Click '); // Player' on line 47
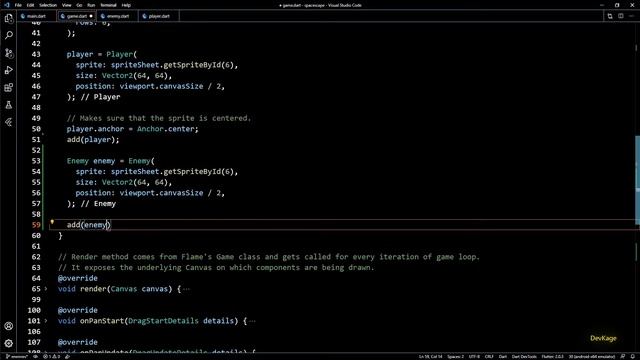Viewport: 640px width, 360px height. [x=93, y=97]
